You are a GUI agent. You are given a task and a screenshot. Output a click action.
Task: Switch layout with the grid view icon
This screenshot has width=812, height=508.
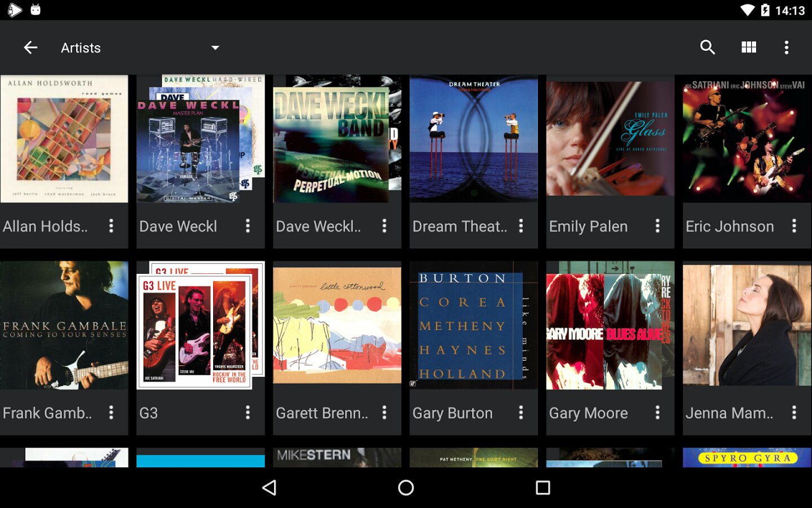point(749,47)
